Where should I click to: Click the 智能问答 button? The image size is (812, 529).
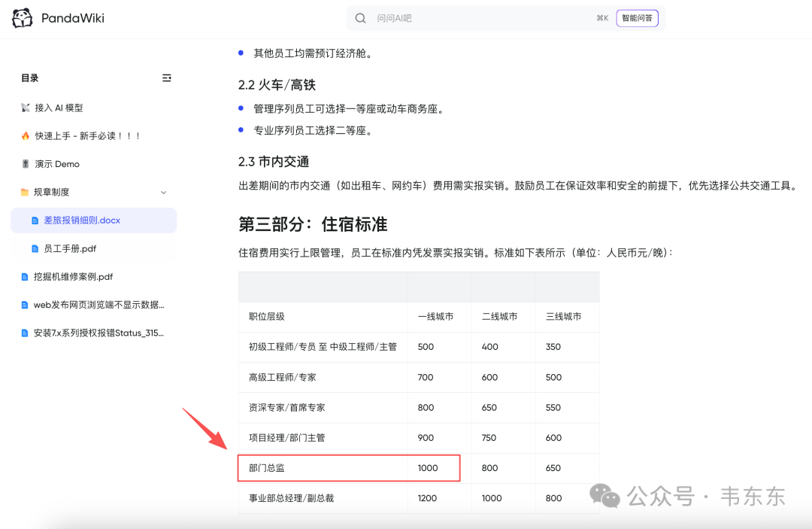tap(637, 17)
